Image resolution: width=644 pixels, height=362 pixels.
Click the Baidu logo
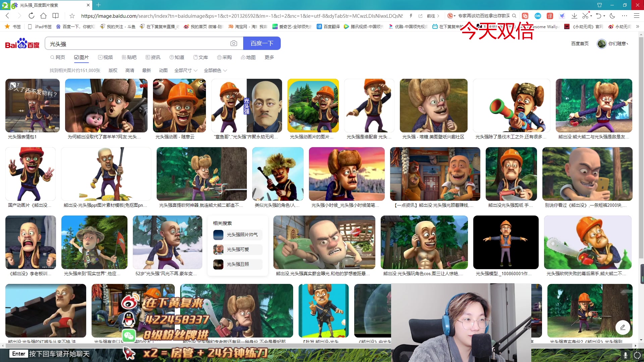pos(22,44)
